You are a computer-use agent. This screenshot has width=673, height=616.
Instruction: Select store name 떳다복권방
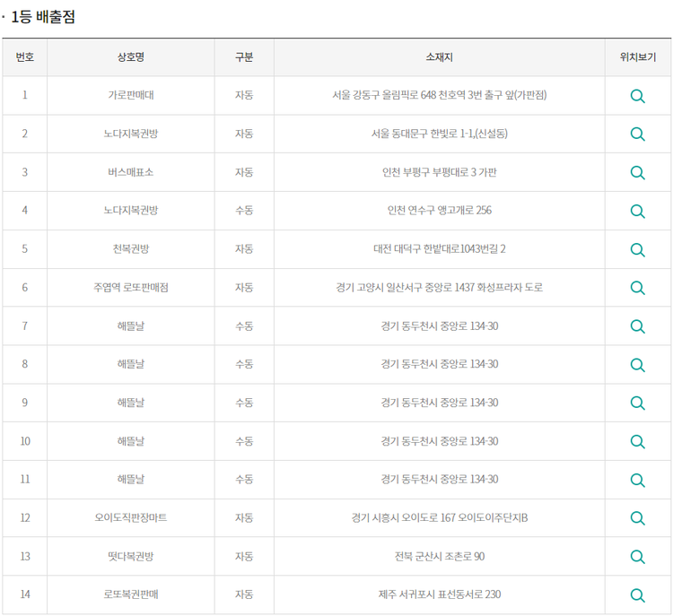[x=131, y=556]
